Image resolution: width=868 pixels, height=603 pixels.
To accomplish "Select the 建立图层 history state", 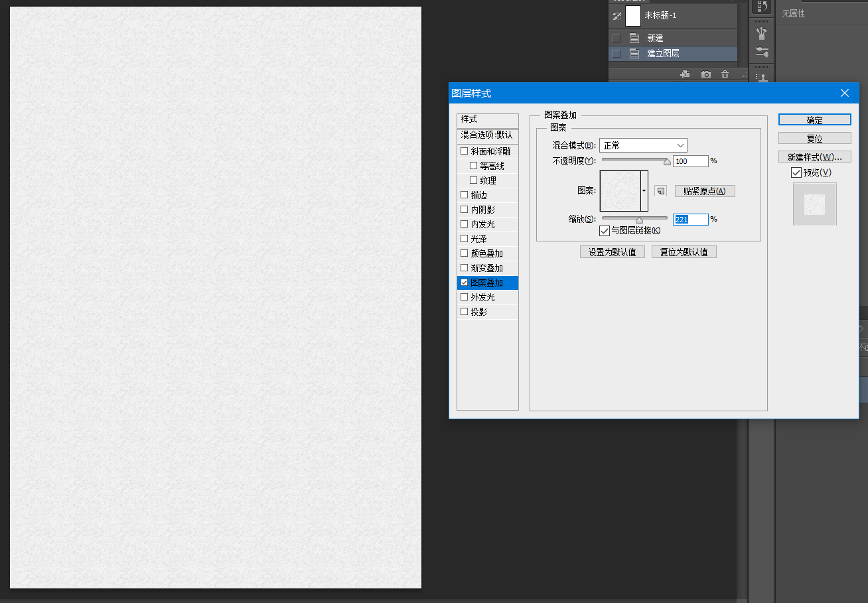I will tap(673, 54).
